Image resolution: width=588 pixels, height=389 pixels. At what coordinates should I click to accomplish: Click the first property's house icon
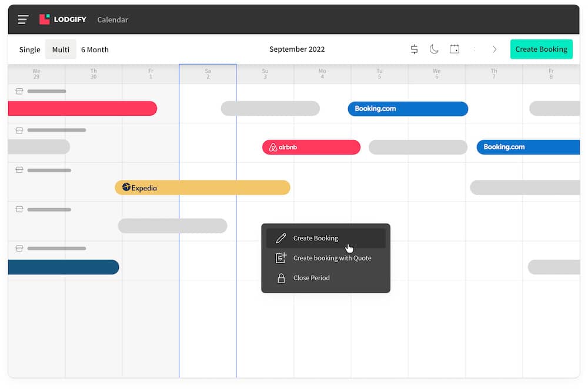pyautogui.click(x=19, y=91)
